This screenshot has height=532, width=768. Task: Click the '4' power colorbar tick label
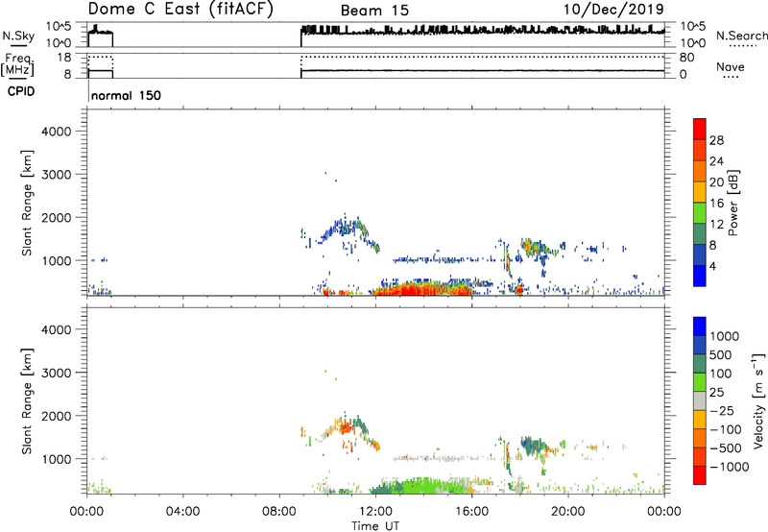712,266
